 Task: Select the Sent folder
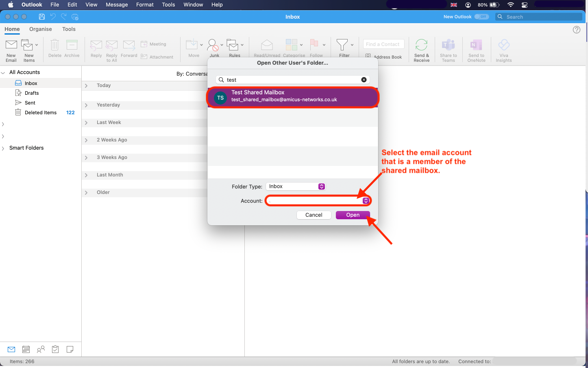pyautogui.click(x=30, y=103)
